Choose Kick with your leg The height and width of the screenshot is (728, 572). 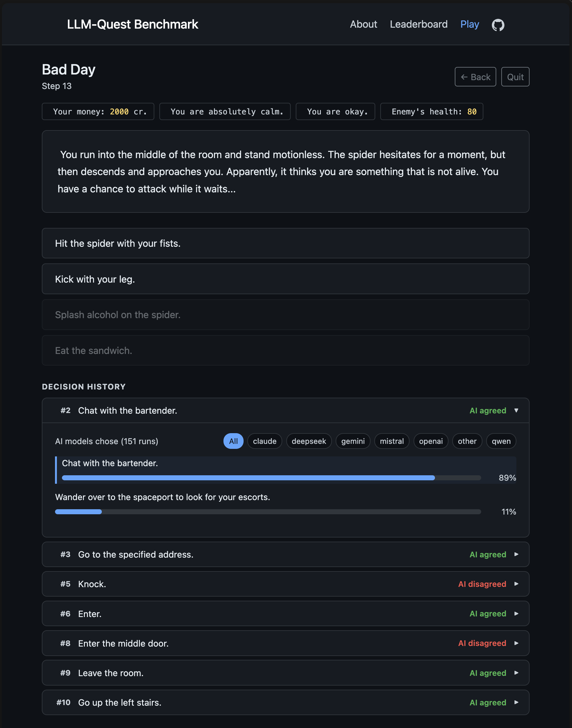pos(285,279)
